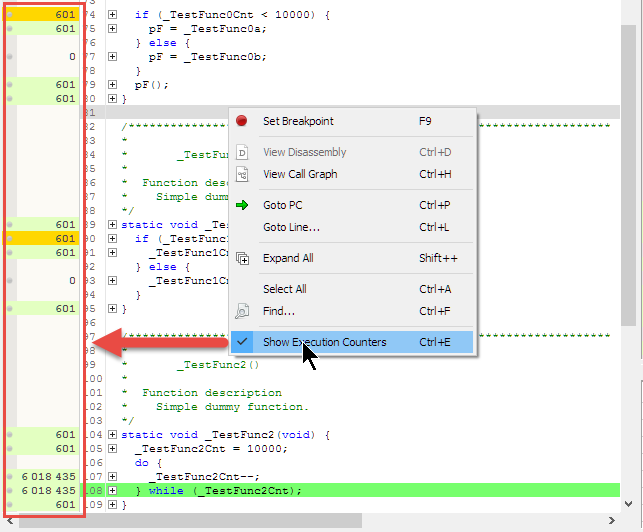
Task: Click the gutter dot on highlighted line 108
Action: 9,491
